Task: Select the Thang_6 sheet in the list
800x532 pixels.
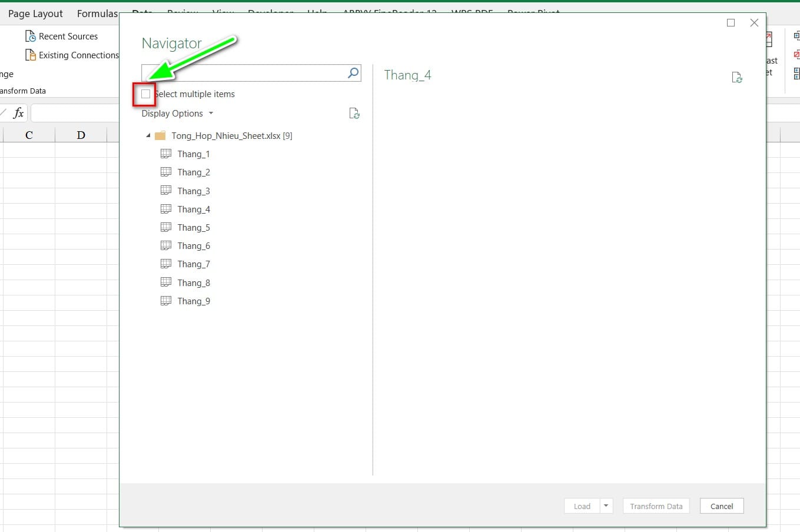Action: tap(194, 246)
